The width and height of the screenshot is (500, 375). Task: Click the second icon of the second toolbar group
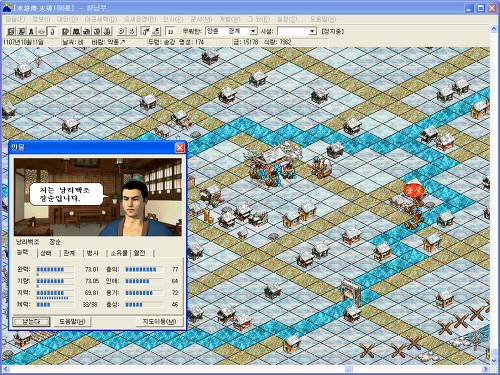tap(76, 31)
